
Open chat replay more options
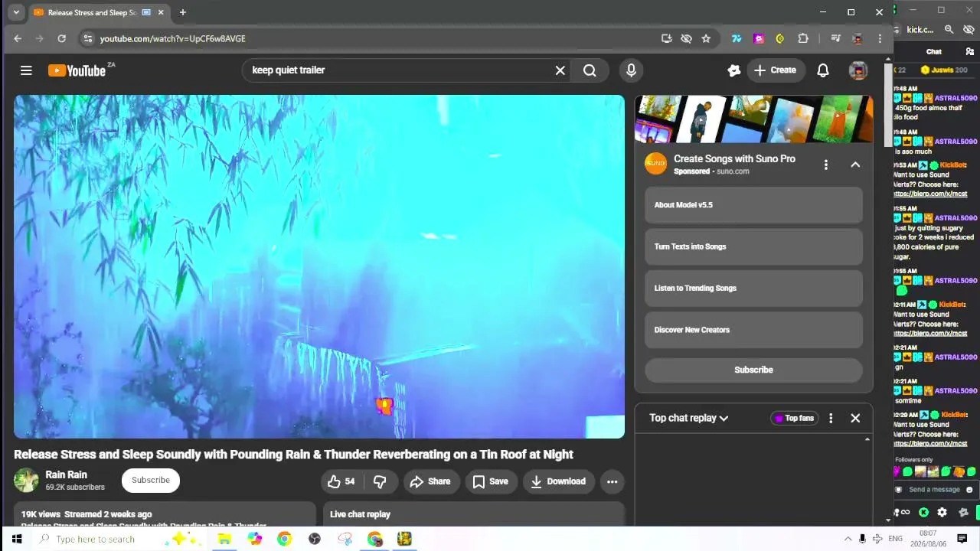[x=831, y=418]
